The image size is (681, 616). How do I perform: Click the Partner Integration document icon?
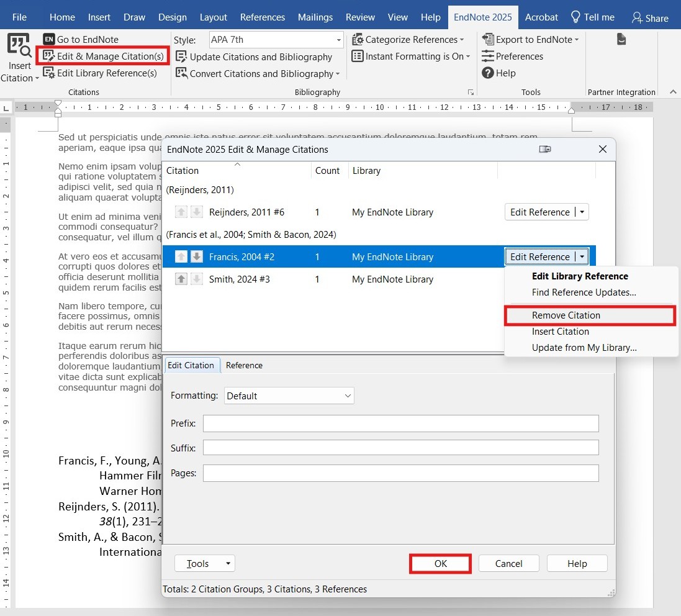coord(621,40)
